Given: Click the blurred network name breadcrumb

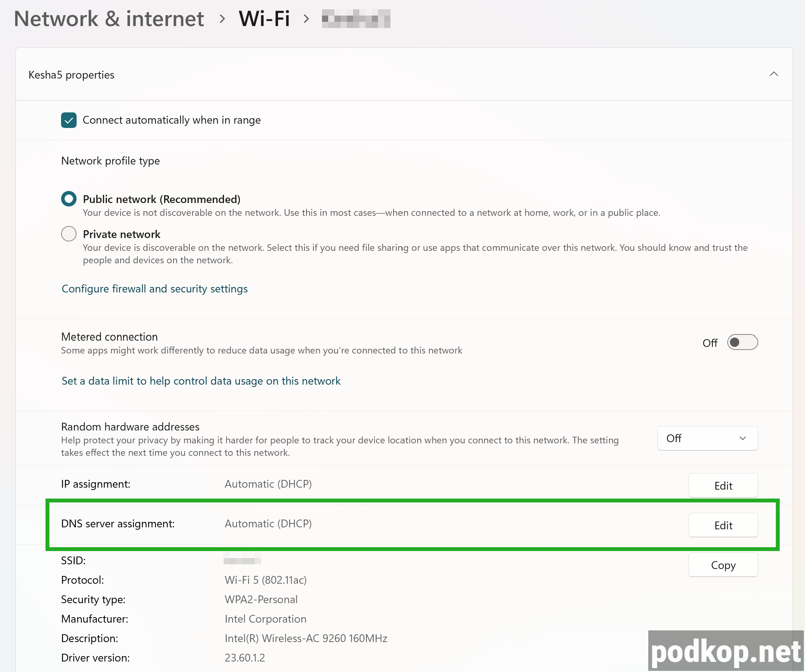Looking at the screenshot, I should pyautogui.click(x=356, y=19).
